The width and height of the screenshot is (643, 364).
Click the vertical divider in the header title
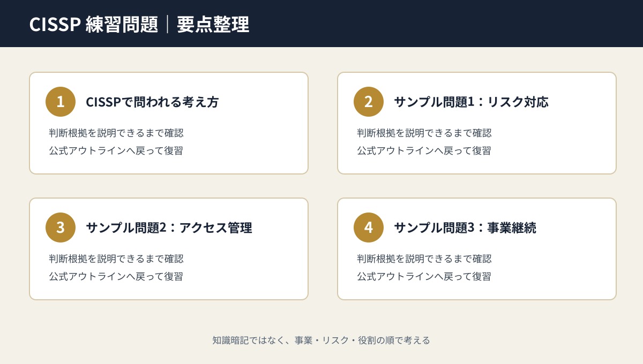point(168,25)
